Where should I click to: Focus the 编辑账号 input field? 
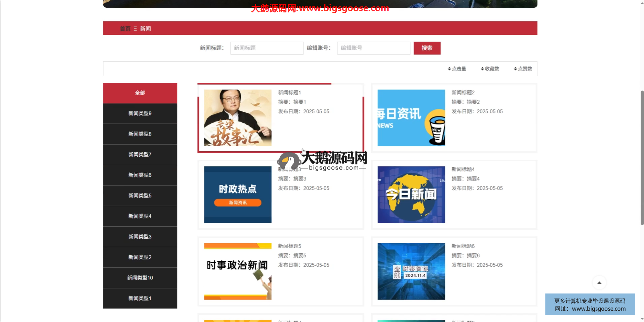[x=373, y=48]
